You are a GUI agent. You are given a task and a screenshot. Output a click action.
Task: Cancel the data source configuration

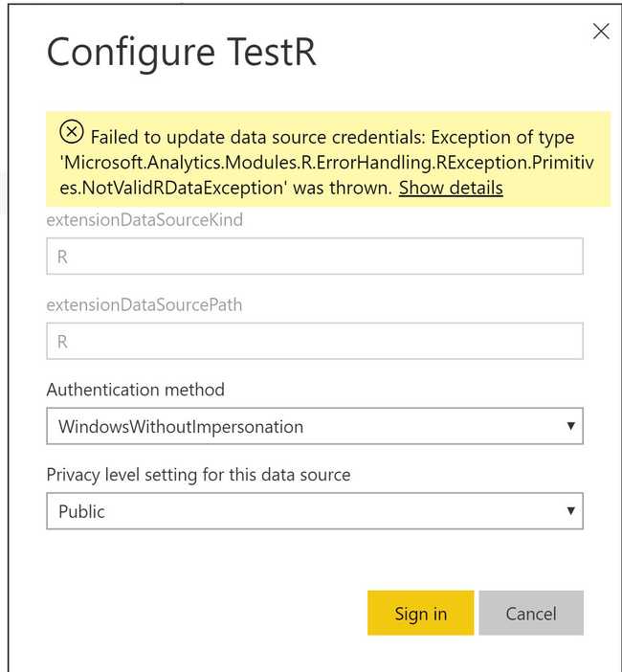pyautogui.click(x=531, y=613)
